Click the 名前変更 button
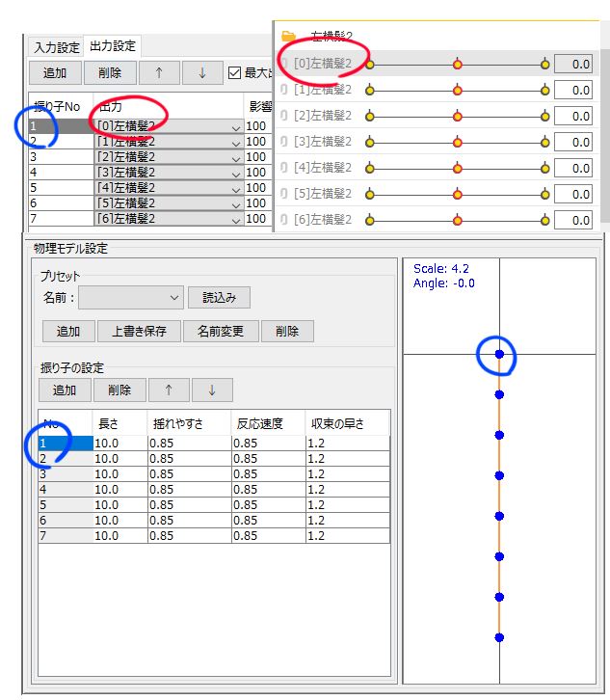 [x=221, y=332]
